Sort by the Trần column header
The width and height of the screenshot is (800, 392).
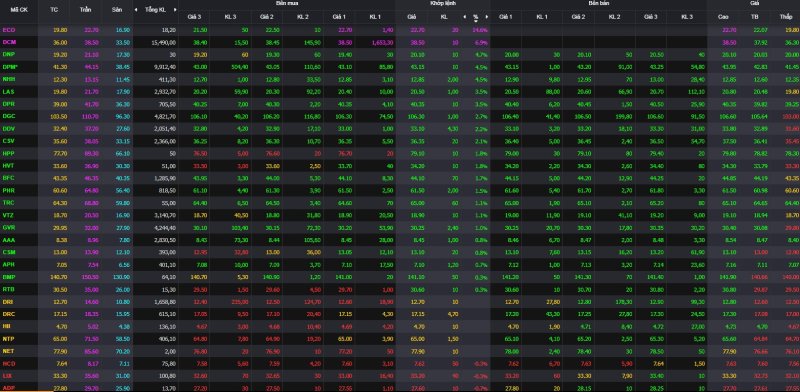85,10
